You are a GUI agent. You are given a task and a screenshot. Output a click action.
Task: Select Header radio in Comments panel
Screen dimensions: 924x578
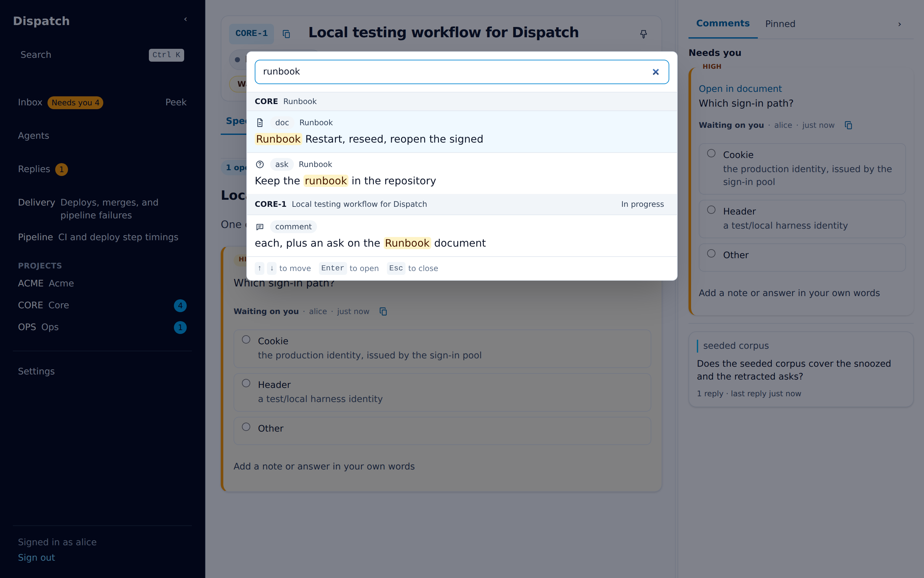pos(711,210)
